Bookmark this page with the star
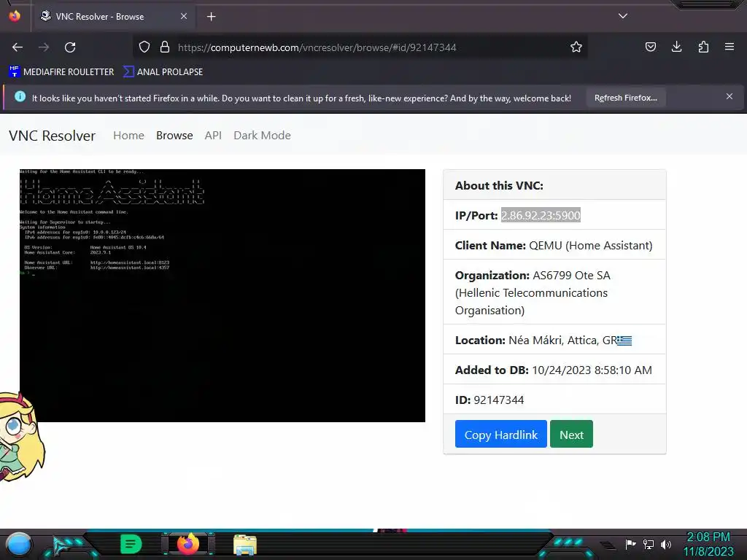Screen dimensions: 747x560 point(576,47)
